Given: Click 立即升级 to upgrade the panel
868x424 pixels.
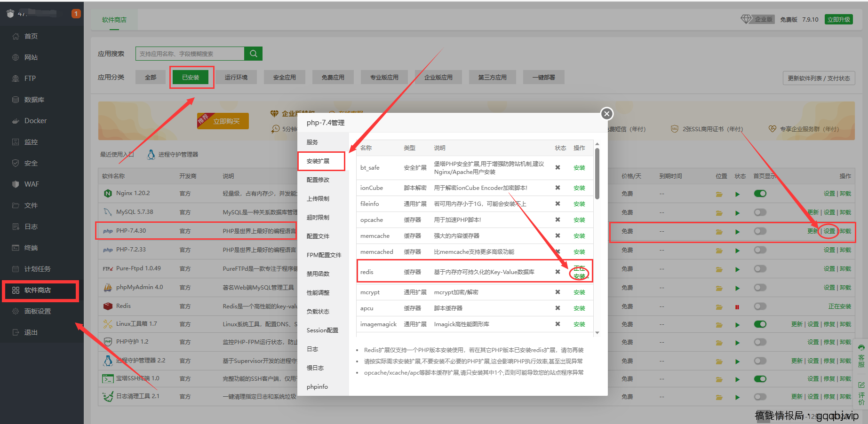Looking at the screenshot, I should [838, 19].
